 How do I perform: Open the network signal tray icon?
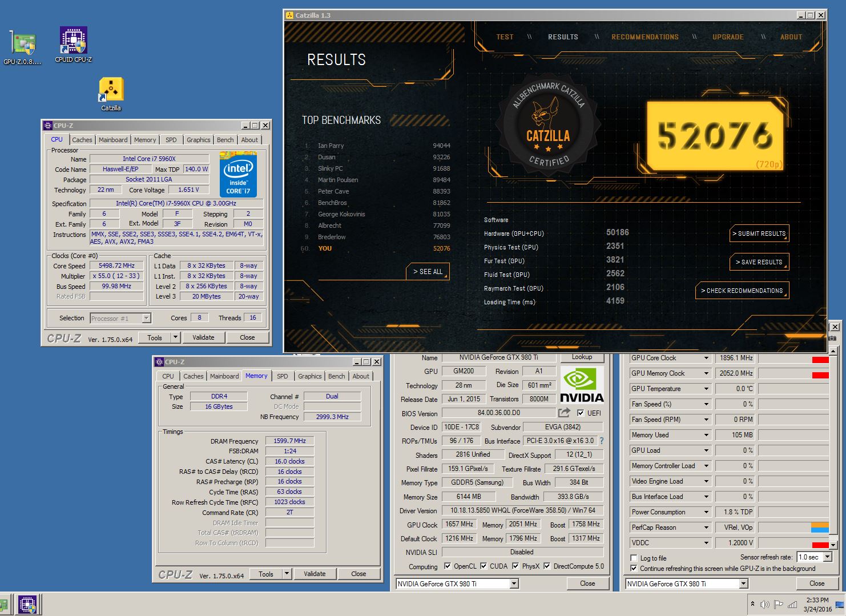pos(792,604)
